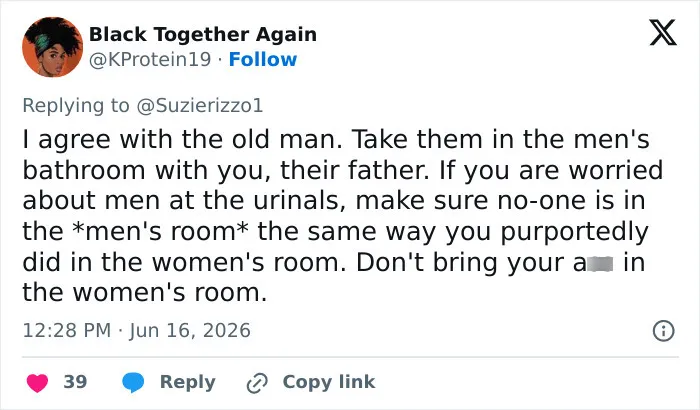Follow the @KProtein19 account
The height and width of the screenshot is (410, 700).
pos(262,59)
